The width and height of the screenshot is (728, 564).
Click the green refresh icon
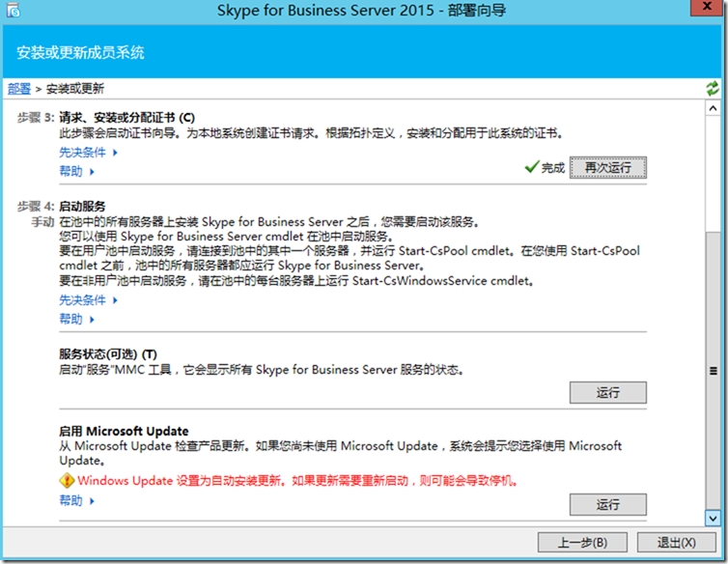click(713, 88)
